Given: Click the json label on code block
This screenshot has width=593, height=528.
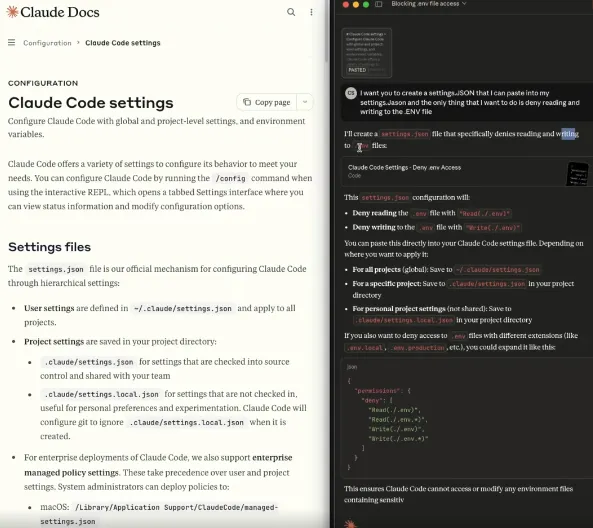Looking at the screenshot, I should pyautogui.click(x=352, y=367).
